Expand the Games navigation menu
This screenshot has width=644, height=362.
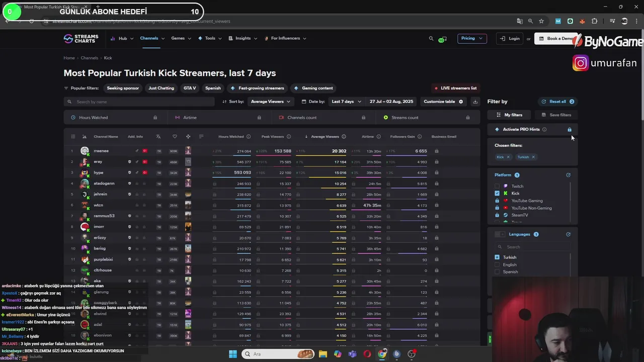click(x=181, y=38)
